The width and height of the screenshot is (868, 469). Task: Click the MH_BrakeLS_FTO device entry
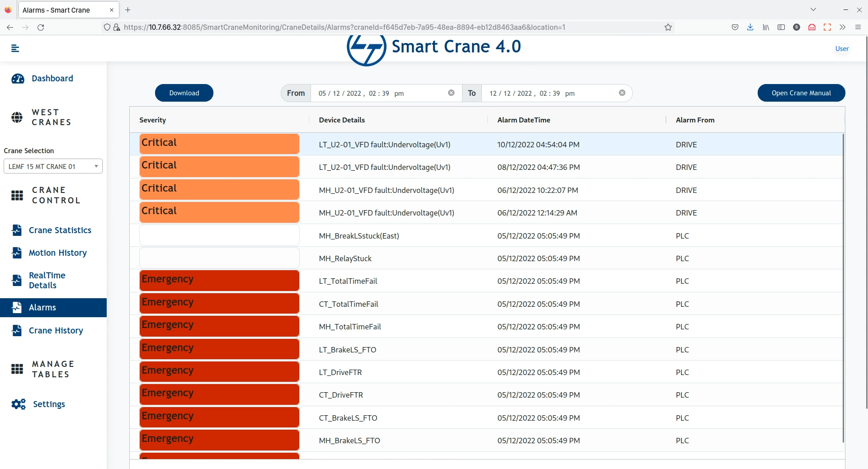pos(349,441)
